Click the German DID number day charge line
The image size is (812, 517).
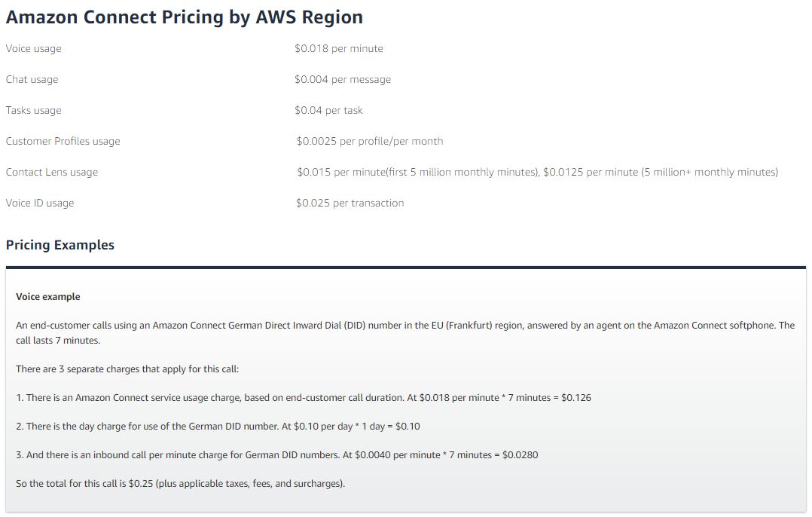point(218,427)
